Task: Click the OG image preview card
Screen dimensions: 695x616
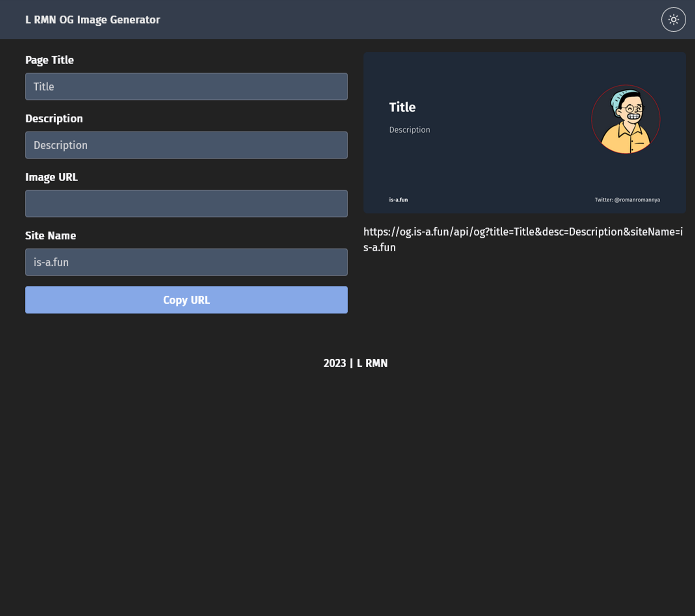Action: pos(524,133)
